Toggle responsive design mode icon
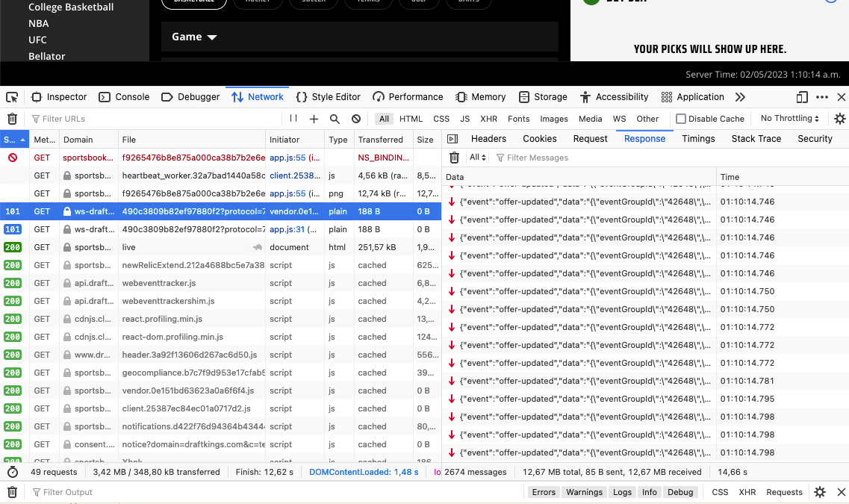 click(x=802, y=98)
